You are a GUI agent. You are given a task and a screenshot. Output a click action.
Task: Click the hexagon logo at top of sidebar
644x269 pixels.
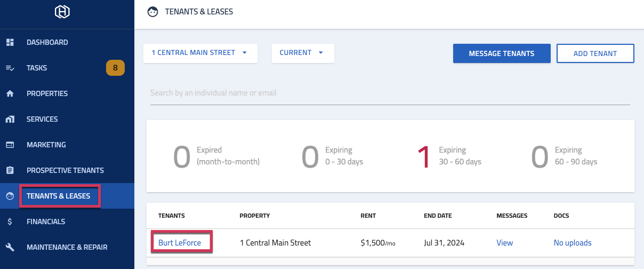click(62, 12)
